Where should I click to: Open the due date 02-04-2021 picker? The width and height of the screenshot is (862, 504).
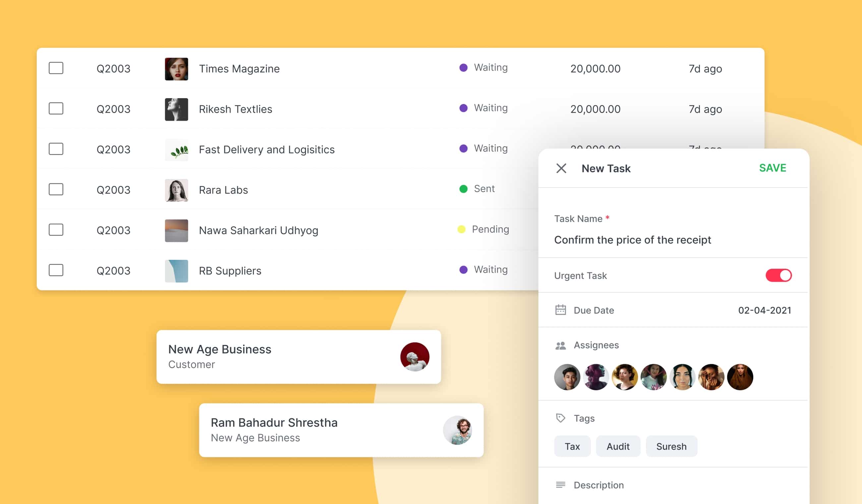[x=764, y=310]
